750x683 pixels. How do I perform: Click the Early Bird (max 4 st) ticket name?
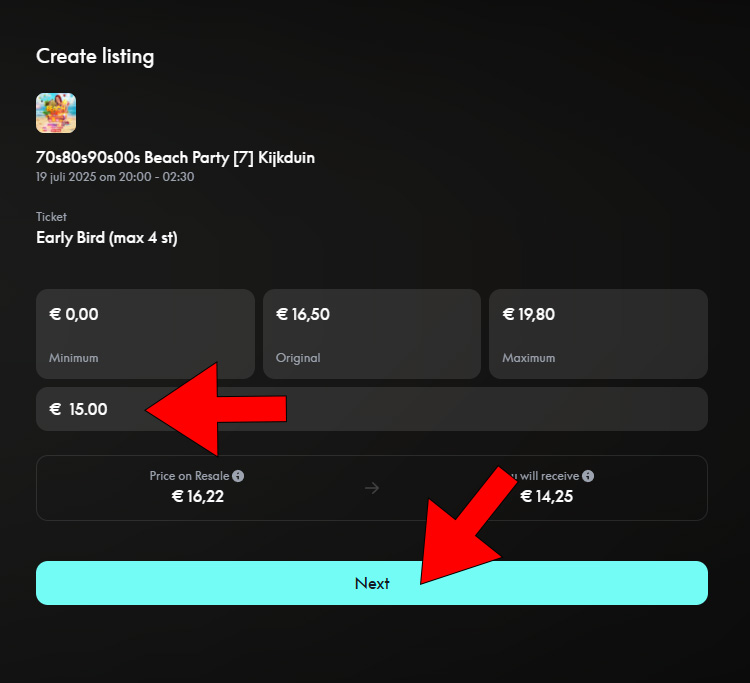click(107, 238)
